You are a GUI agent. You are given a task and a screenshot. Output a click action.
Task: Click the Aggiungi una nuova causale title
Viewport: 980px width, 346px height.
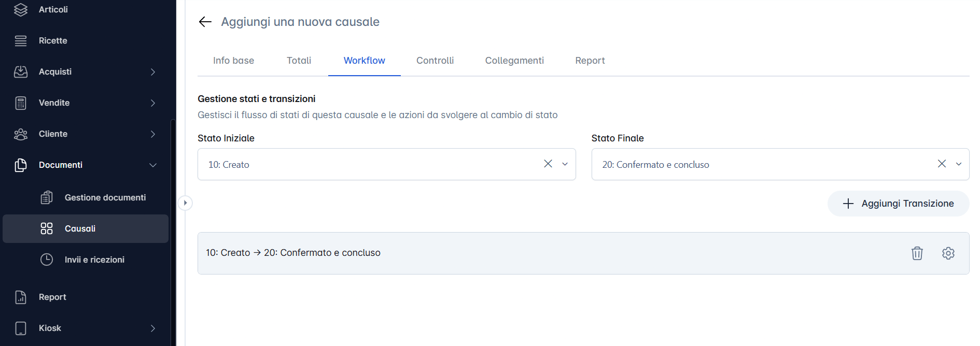(300, 22)
